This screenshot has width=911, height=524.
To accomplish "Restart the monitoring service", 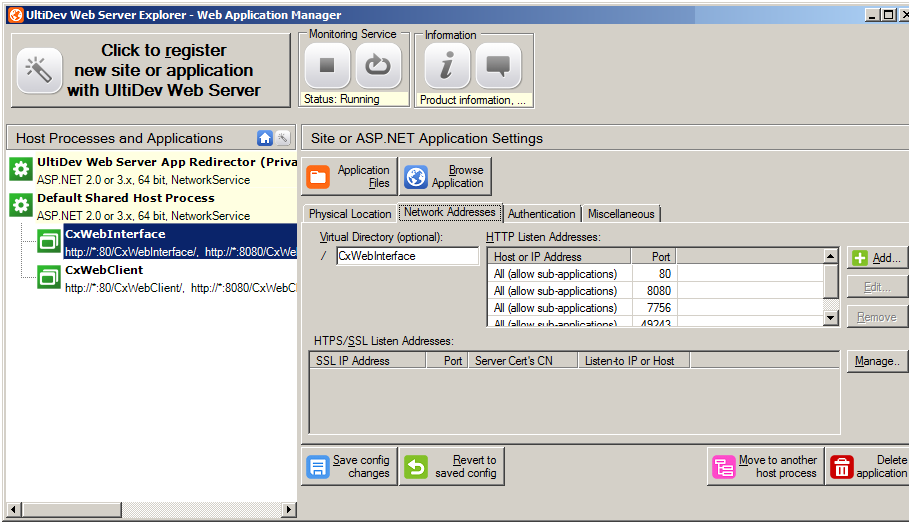I will point(378,66).
